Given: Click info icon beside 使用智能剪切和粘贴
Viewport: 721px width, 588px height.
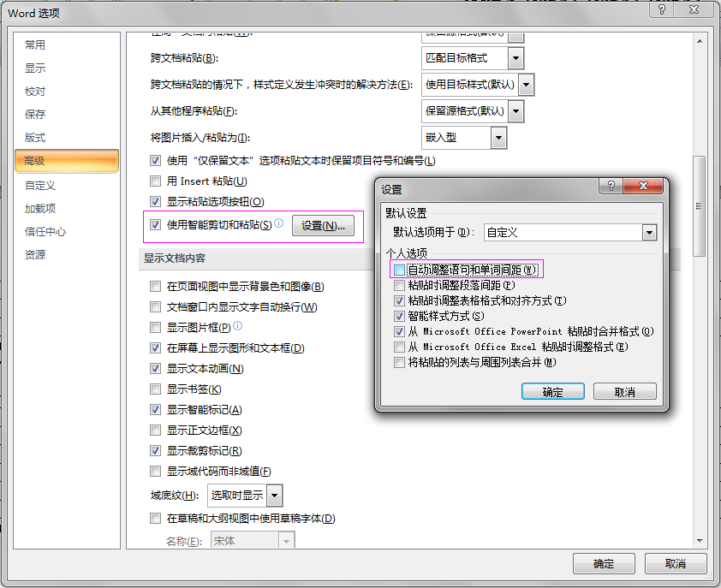Looking at the screenshot, I should [279, 224].
